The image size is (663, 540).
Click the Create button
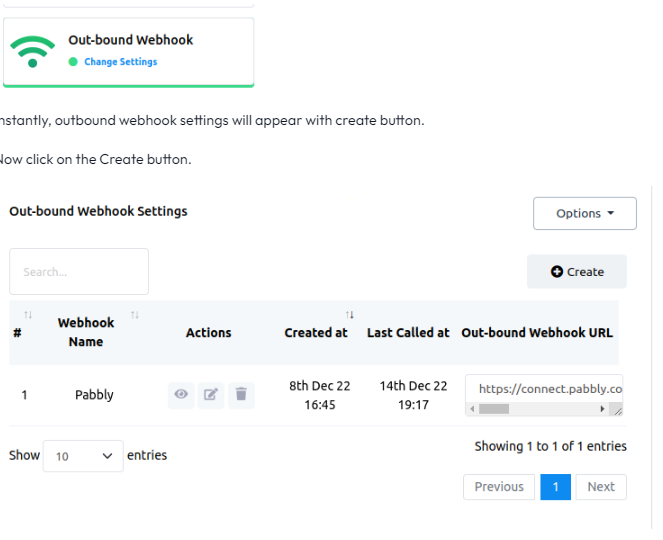pyautogui.click(x=577, y=271)
